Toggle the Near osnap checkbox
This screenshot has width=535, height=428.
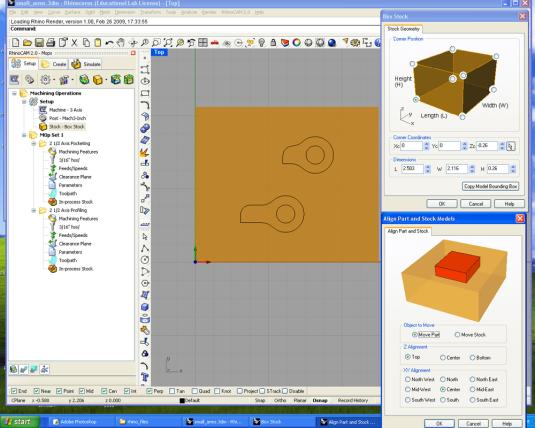pos(37,391)
